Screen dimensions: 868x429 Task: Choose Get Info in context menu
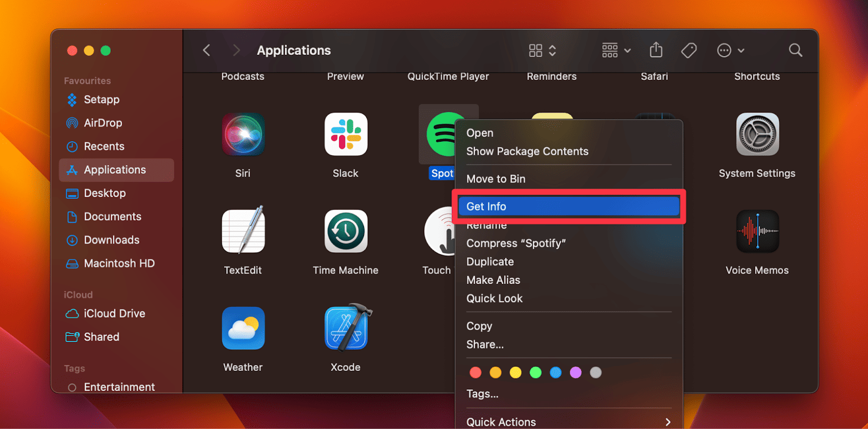569,206
